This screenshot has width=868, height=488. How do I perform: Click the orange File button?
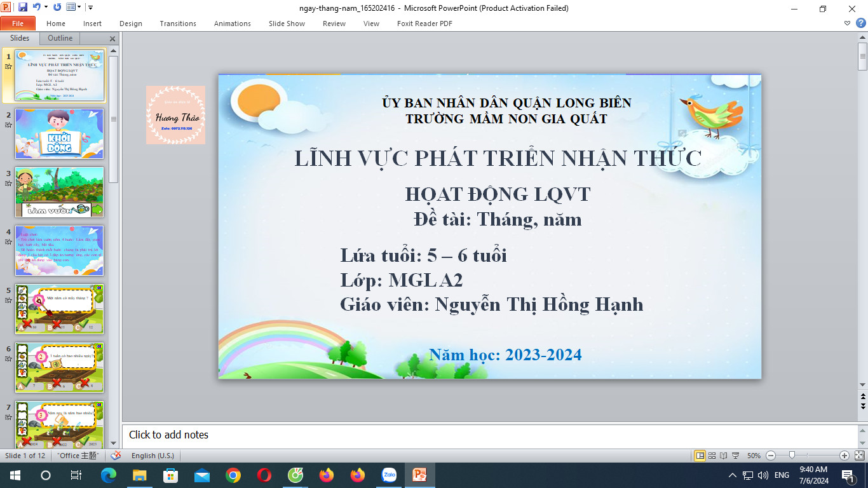(18, 24)
